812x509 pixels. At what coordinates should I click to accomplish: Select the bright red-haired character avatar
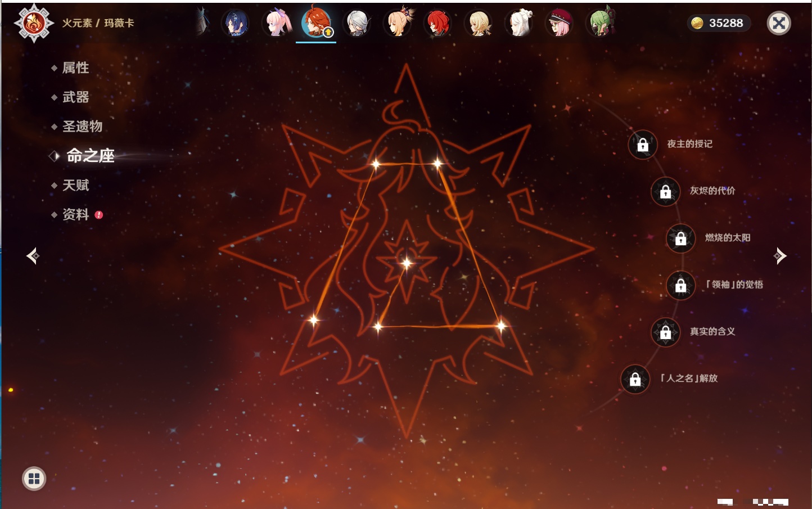click(438, 23)
